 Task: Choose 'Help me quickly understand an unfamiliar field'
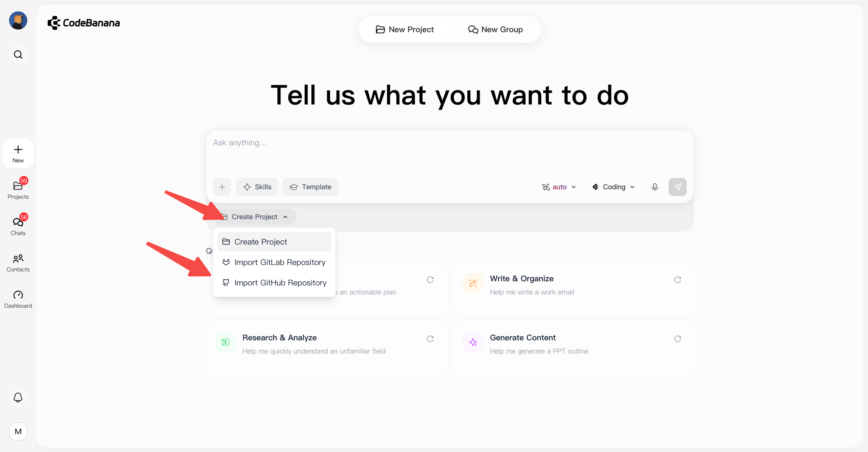click(326, 349)
